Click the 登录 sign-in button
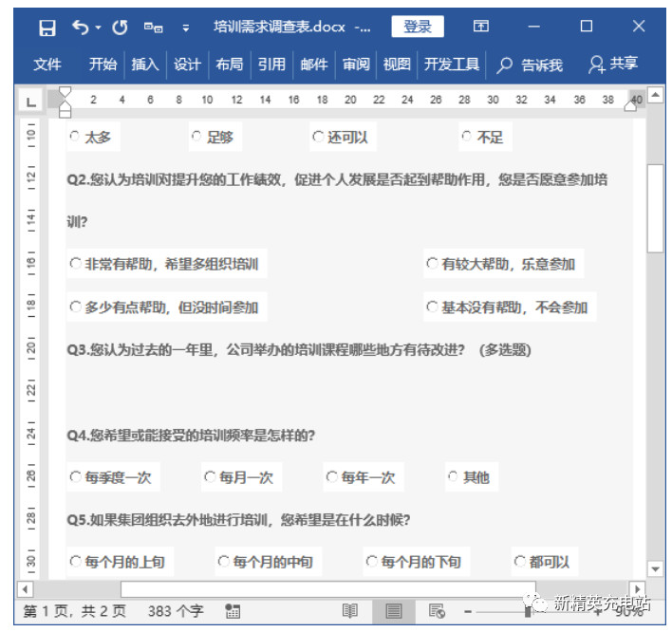Image resolution: width=672 pixels, height=632 pixels. [x=418, y=27]
